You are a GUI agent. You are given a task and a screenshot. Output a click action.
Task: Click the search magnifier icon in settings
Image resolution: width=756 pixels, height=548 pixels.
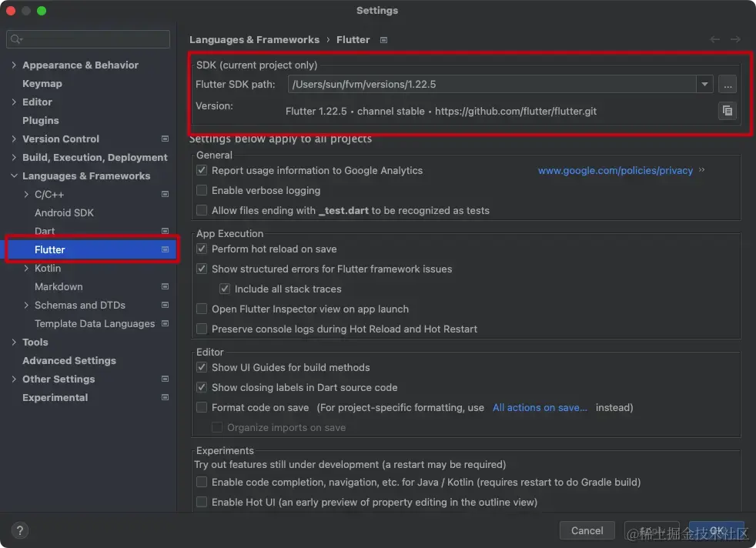16,39
